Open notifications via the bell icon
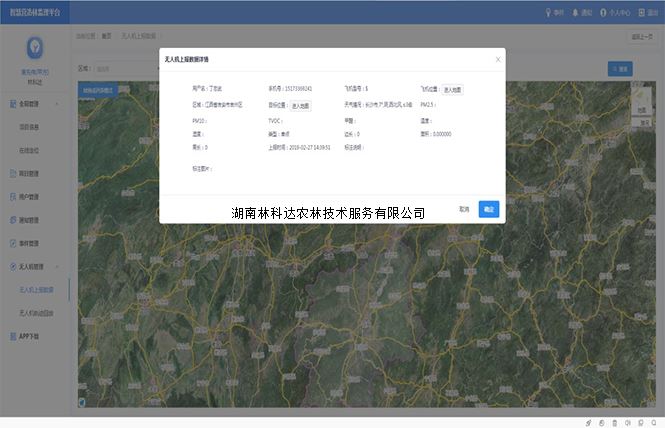Image resolution: width=665 pixels, height=428 pixels. (x=576, y=13)
